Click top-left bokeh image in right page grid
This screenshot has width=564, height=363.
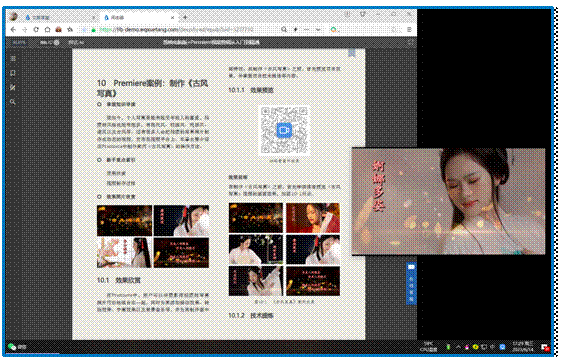click(x=256, y=218)
